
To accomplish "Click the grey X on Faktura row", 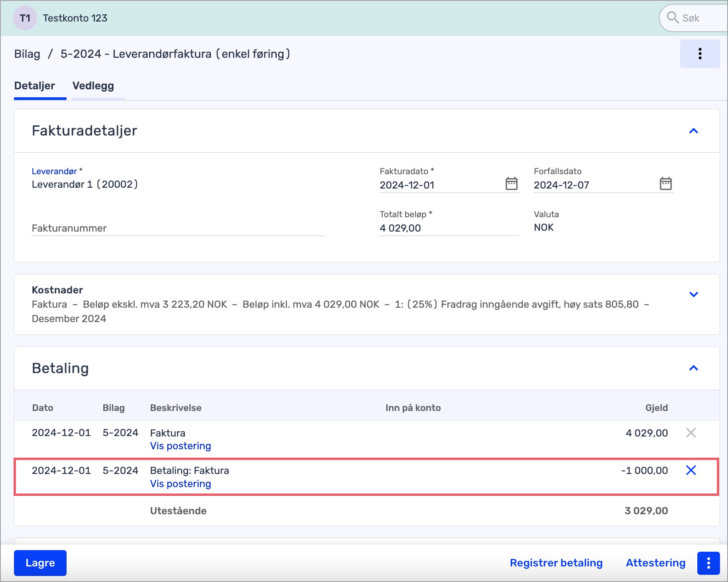I will [691, 433].
